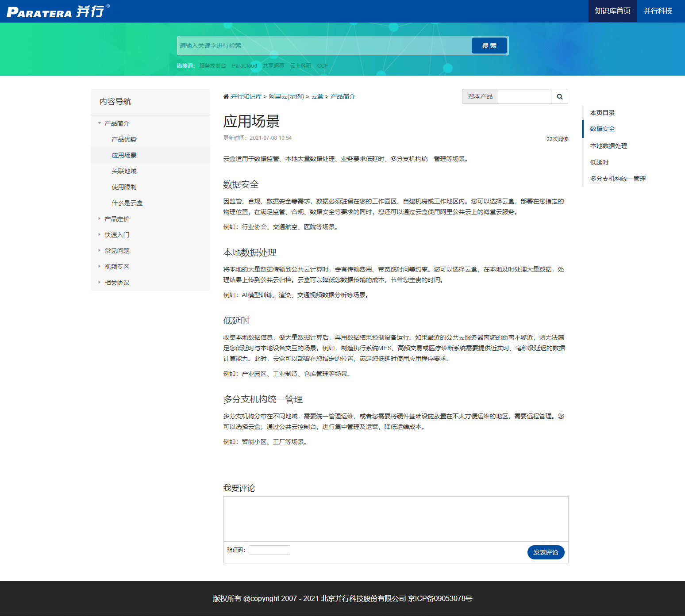Click the 多分支机构统一管理 section heading
This screenshot has height=616, width=685.
pyautogui.click(x=263, y=399)
